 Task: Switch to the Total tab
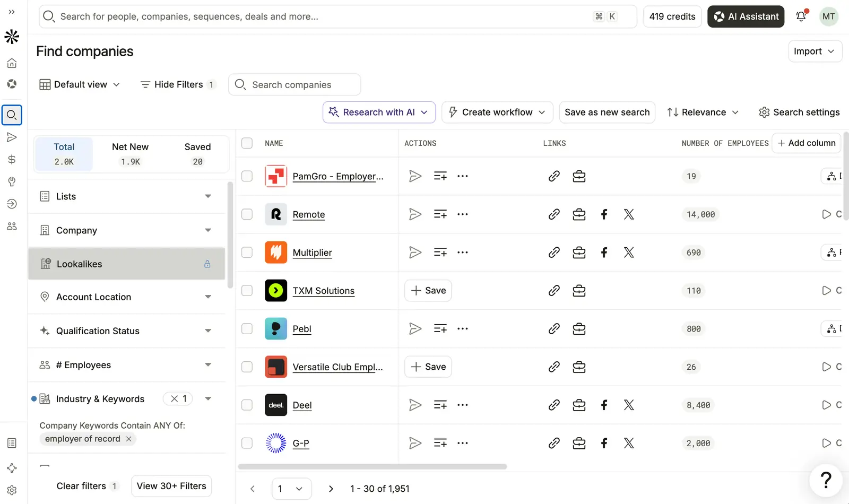tap(64, 154)
